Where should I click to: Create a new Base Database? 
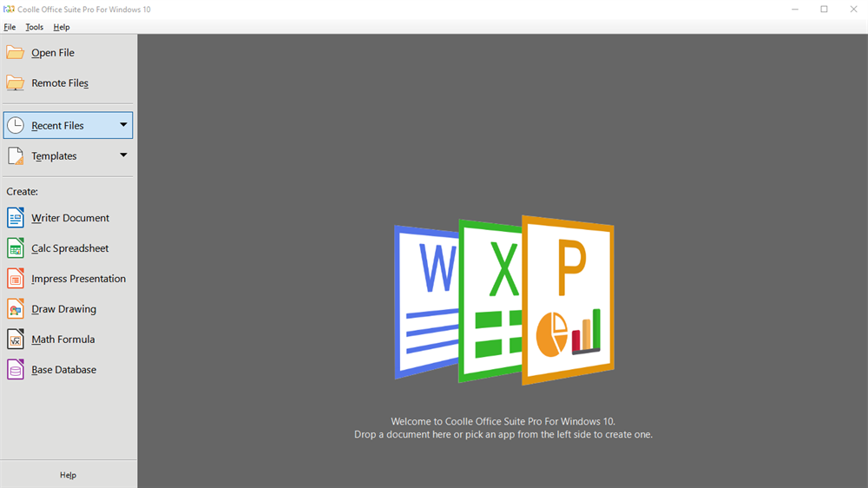[68, 369]
